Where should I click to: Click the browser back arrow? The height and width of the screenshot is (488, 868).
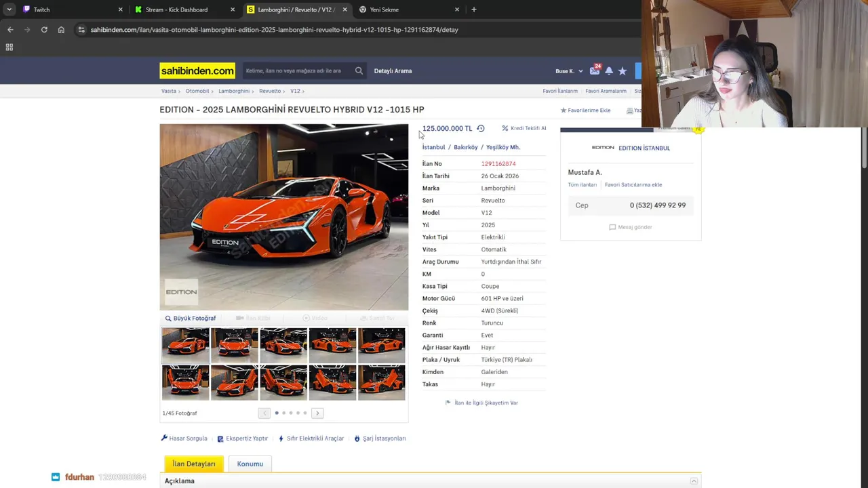tap(10, 30)
